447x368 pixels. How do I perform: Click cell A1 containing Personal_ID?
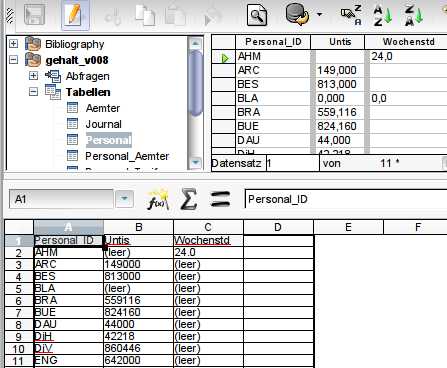click(69, 241)
